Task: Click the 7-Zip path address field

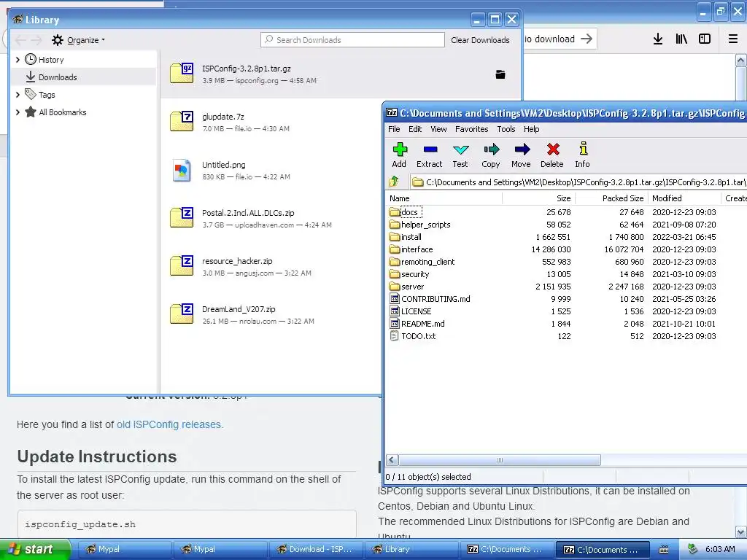Action: click(x=578, y=182)
